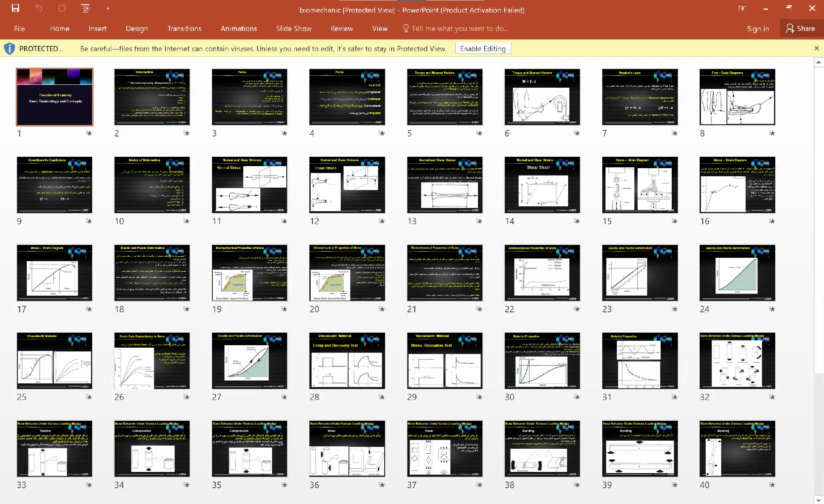The image size is (824, 504).
Task: Select slide 14 Shear Strain thumbnail
Action: click(542, 185)
